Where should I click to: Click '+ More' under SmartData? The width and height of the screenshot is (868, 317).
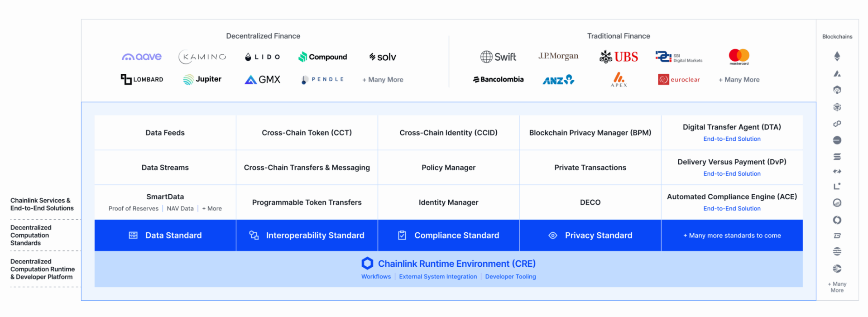pos(212,209)
